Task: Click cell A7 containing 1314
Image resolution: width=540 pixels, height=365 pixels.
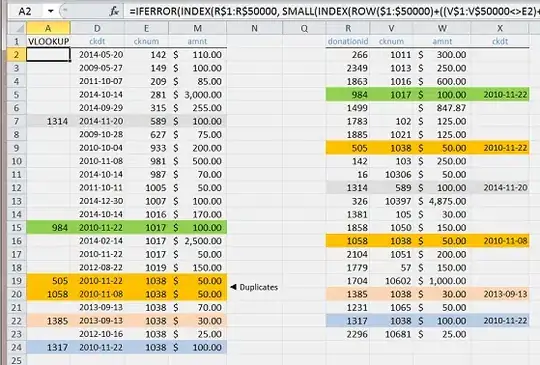Action: [x=49, y=121]
